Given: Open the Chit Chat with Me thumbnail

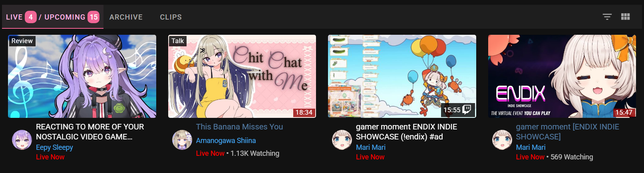Looking at the screenshot, I should click(242, 76).
